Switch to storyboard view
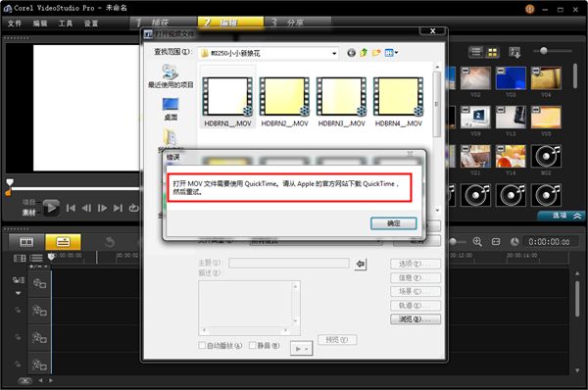Screen dimensions: 588x390 [26, 242]
